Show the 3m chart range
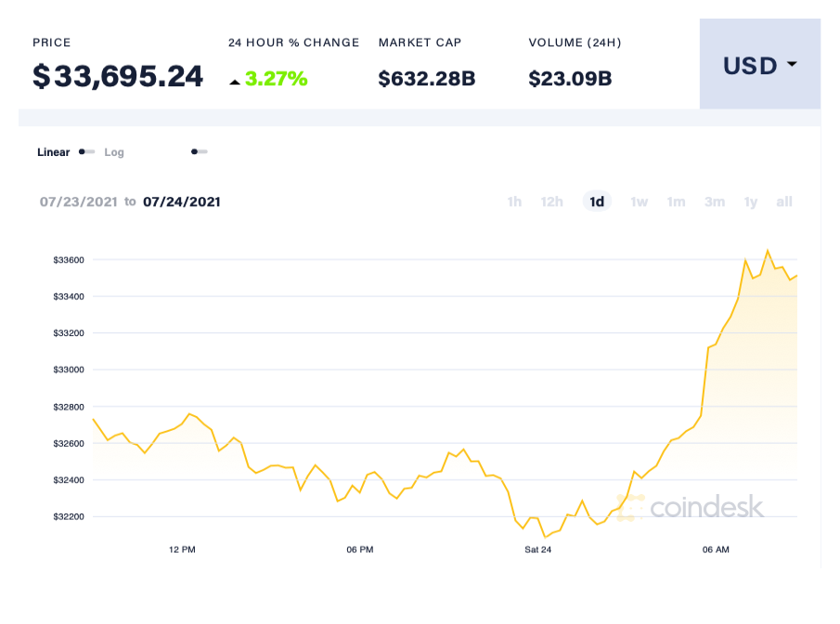Image resolution: width=840 pixels, height=624 pixels. (x=714, y=201)
